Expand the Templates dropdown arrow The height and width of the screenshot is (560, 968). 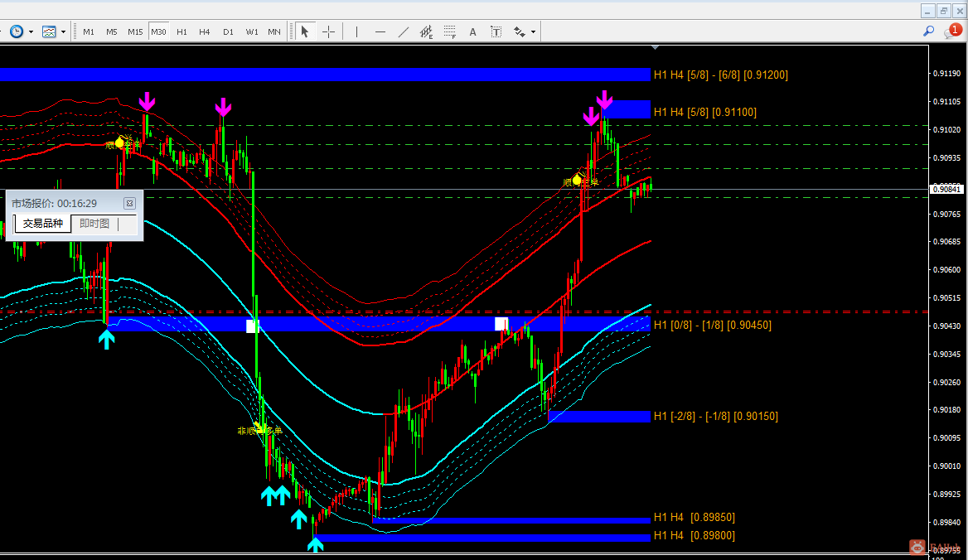pos(63,32)
